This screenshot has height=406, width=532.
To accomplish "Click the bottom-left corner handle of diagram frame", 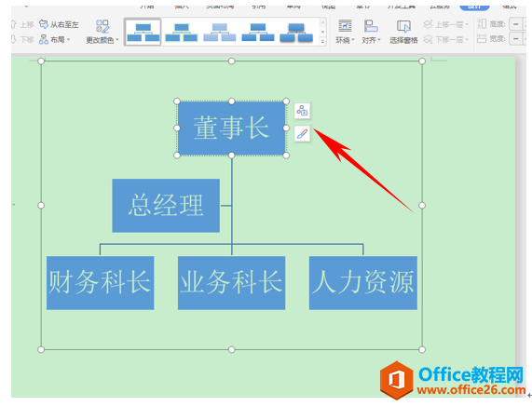I will (41, 349).
